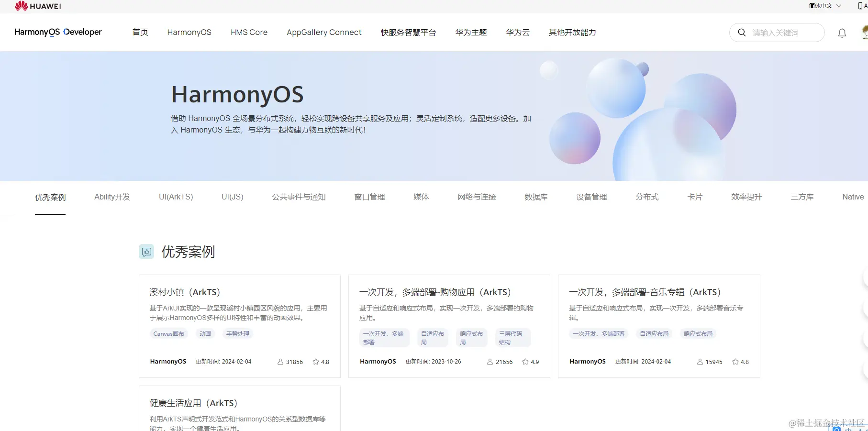Switch to the 数据库 tab

click(536, 197)
